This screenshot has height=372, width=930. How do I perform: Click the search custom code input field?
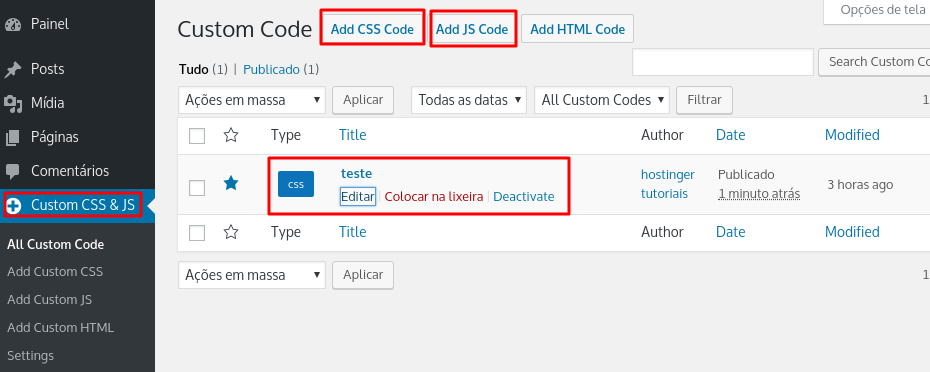[x=722, y=62]
